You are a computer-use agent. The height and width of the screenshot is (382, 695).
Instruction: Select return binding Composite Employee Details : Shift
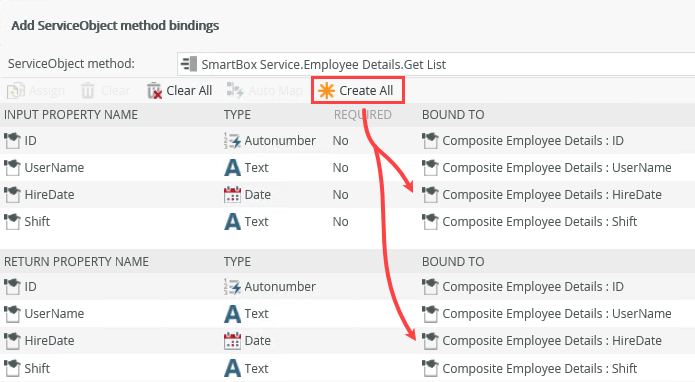(x=539, y=368)
